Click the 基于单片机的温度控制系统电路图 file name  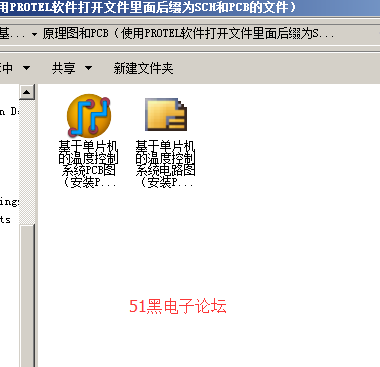tap(165, 164)
